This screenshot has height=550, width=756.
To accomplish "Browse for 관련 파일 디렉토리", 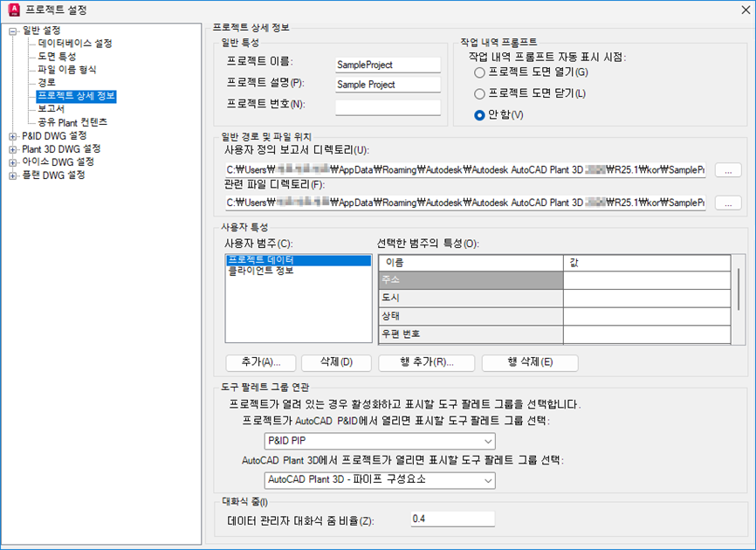I will point(728,203).
